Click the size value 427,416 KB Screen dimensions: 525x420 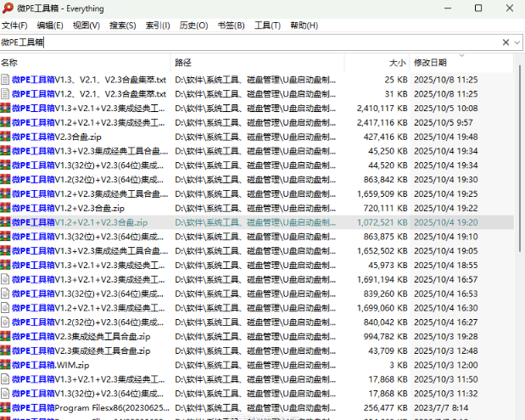click(x=385, y=137)
